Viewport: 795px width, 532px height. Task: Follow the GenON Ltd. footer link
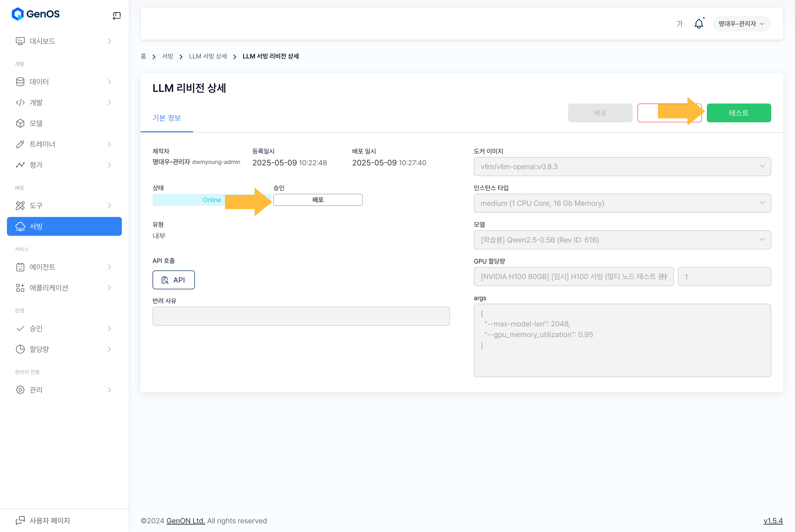[185, 521]
